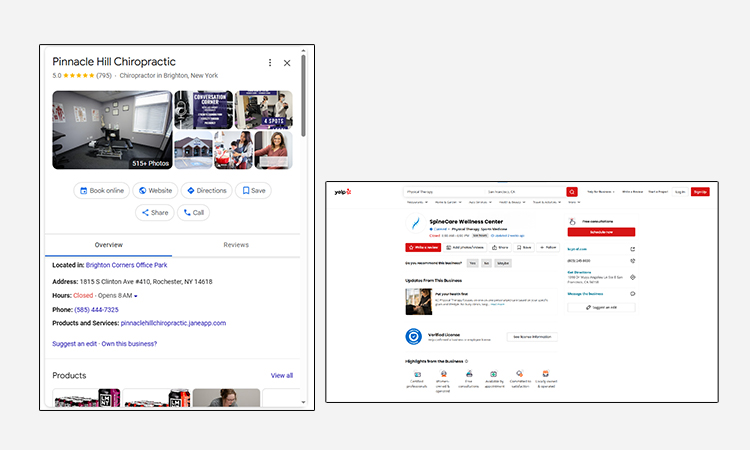This screenshot has width=750, height=450.
Task: Click the red Yelp Sign Up button
Action: tap(700, 192)
